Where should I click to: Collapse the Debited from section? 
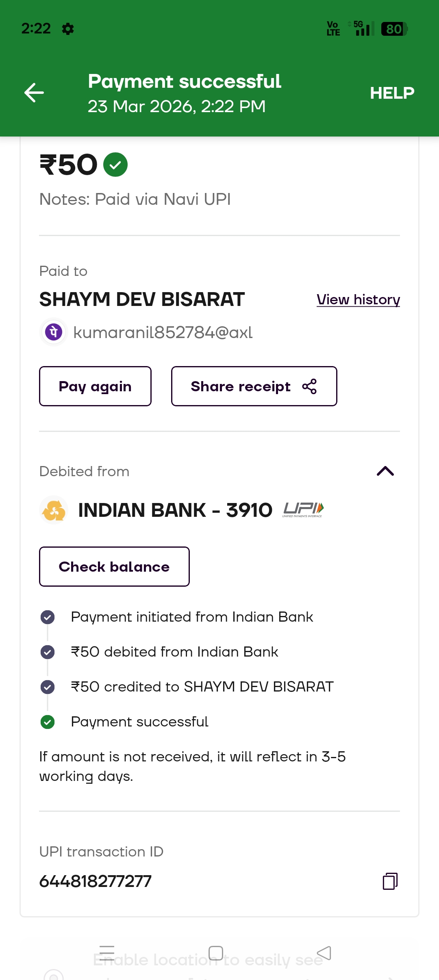385,471
